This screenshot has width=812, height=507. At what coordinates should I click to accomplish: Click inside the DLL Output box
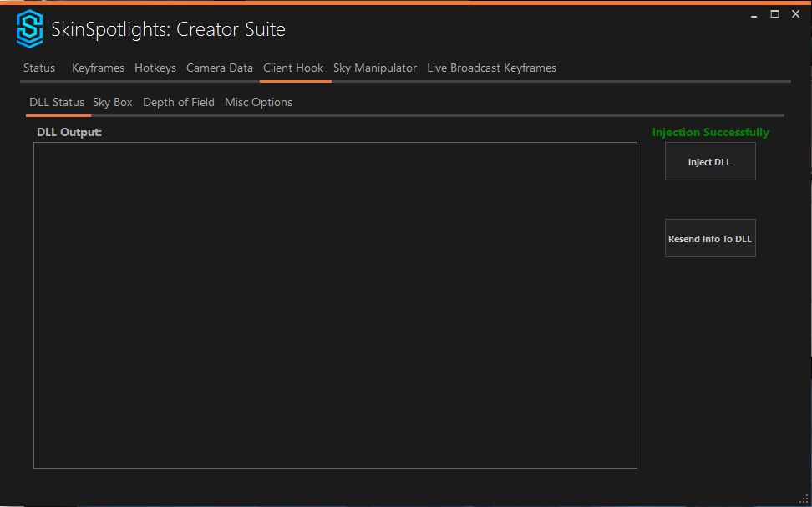[335, 305]
